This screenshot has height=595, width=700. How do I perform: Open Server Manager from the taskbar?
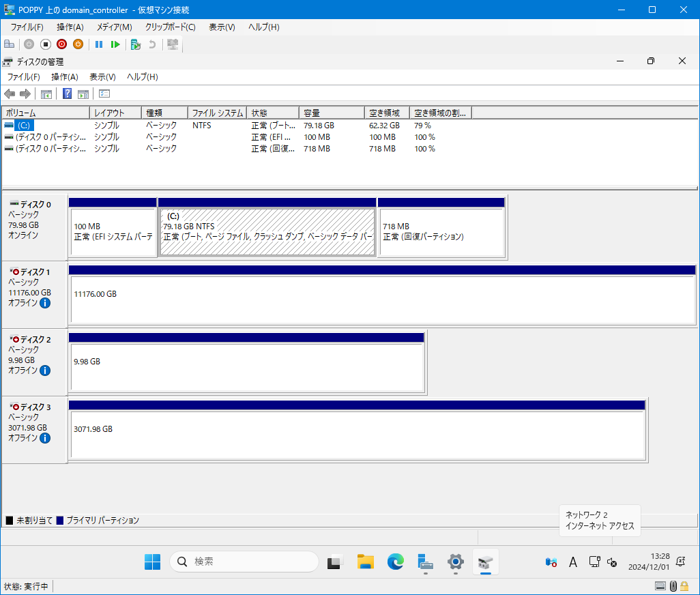[426, 562]
